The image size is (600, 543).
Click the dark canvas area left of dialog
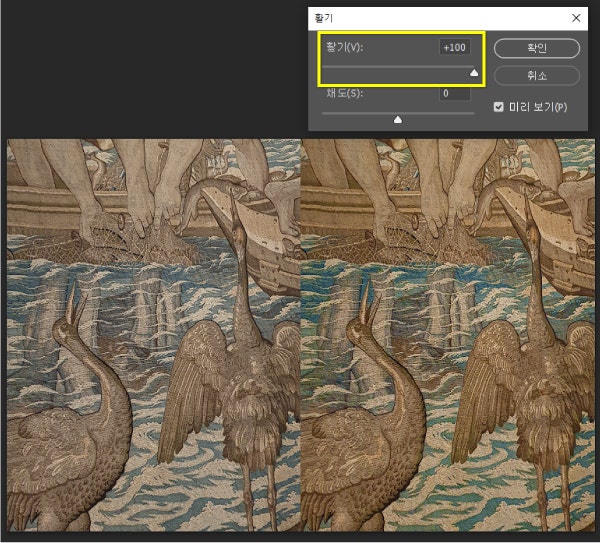pos(150,70)
